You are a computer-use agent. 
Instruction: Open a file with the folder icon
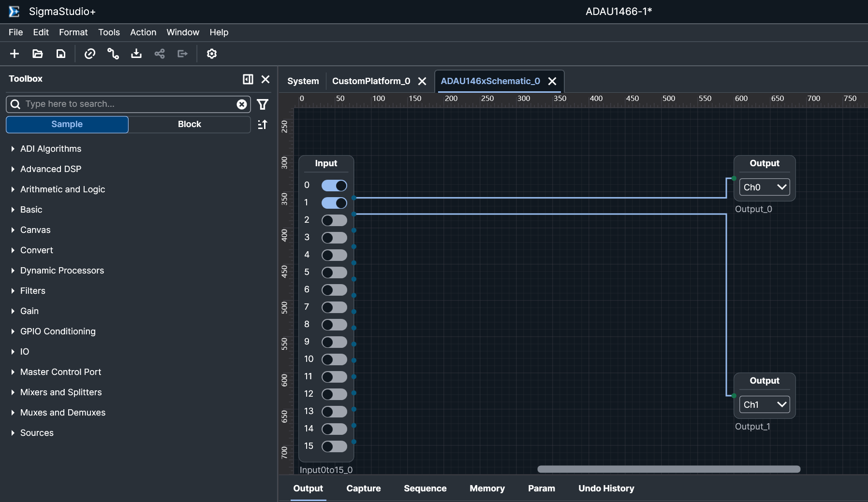click(x=38, y=54)
